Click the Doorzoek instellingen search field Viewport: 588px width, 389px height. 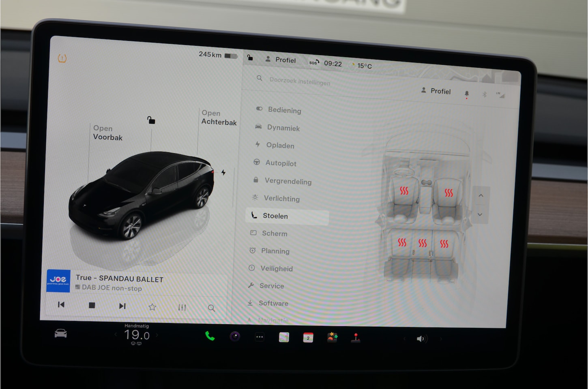(x=300, y=81)
